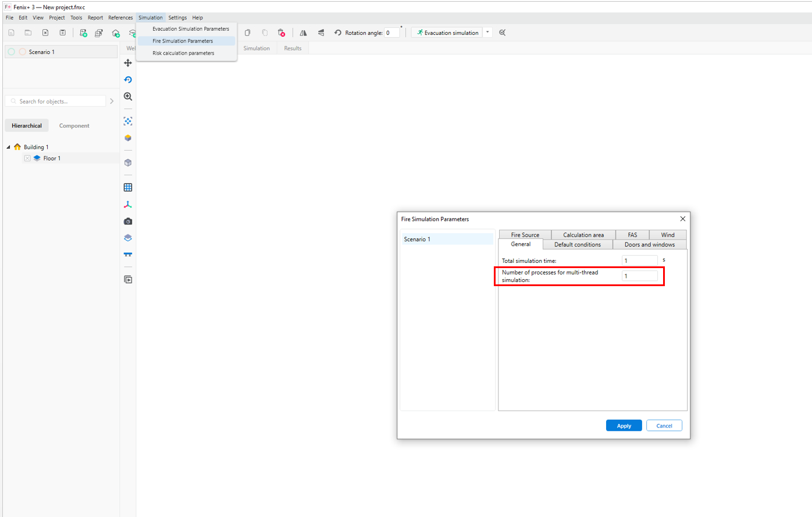This screenshot has width=812, height=517.
Task: Click the delete icon with red cross
Action: pyautogui.click(x=282, y=33)
